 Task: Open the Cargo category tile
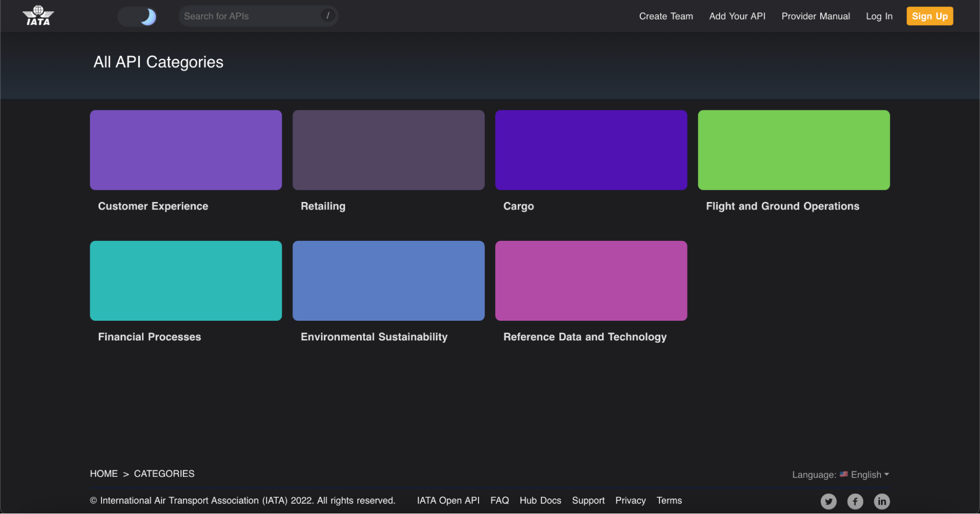pos(591,150)
